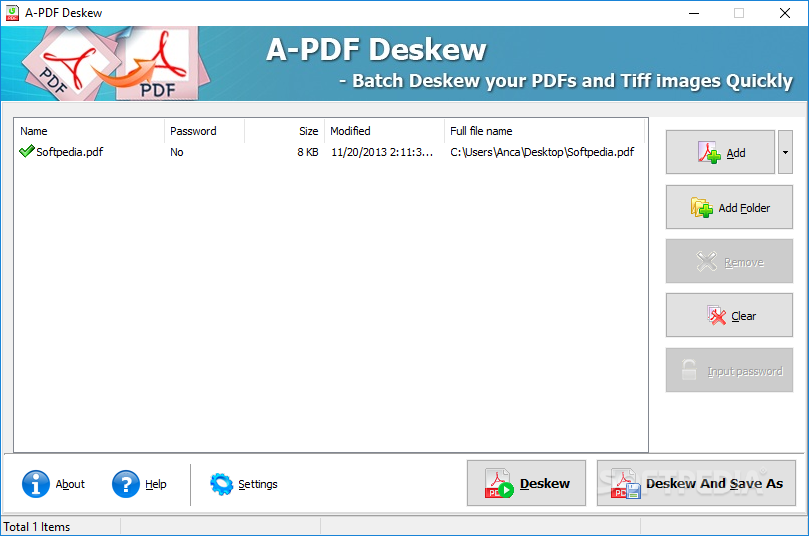Viewport: 809px width, 536px height.
Task: Click the red X icon on Clear
Action: pyautogui.click(x=716, y=315)
